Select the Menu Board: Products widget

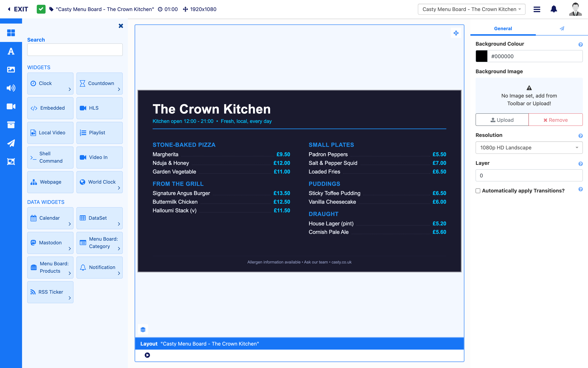pos(50,268)
